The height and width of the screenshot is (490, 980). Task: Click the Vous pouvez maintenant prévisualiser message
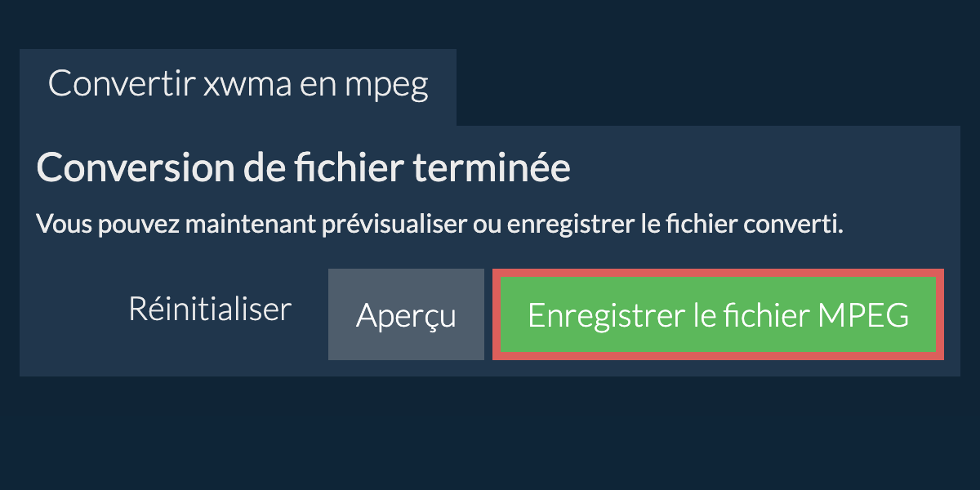439,224
